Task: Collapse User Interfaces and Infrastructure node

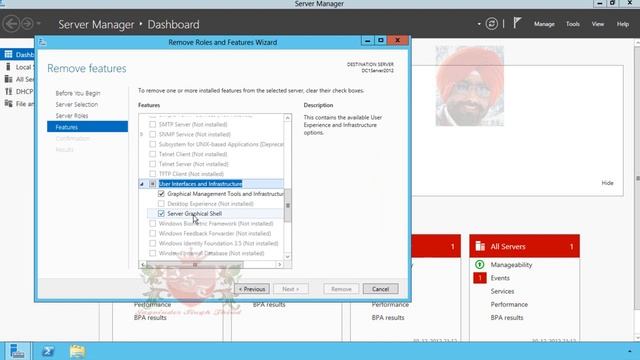Action: tap(142, 184)
